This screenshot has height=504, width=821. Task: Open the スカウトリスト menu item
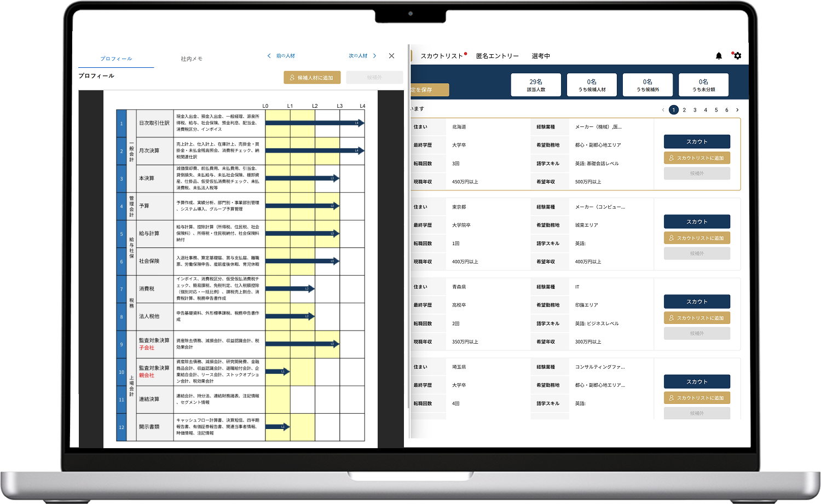click(x=442, y=56)
